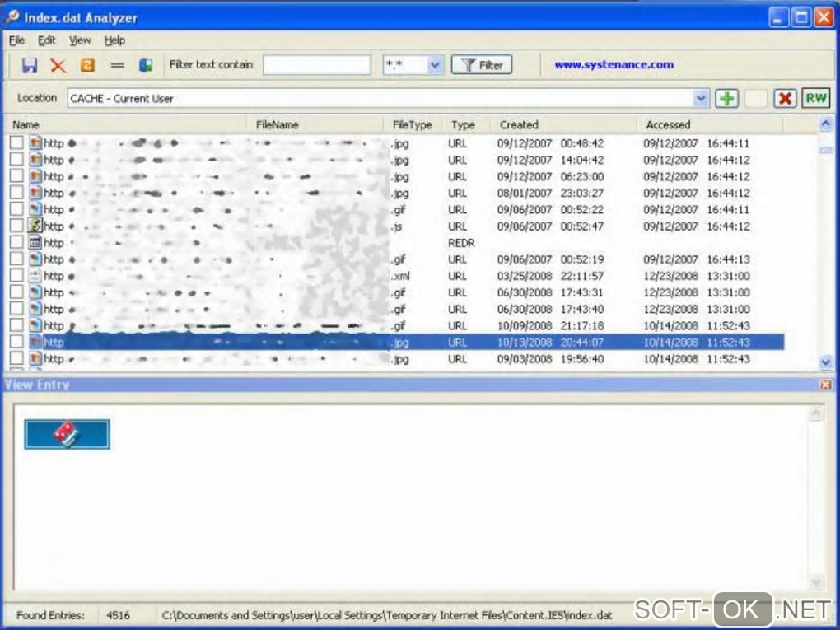Check the box for the .xml entry
The width and height of the screenshot is (840, 630).
(16, 275)
